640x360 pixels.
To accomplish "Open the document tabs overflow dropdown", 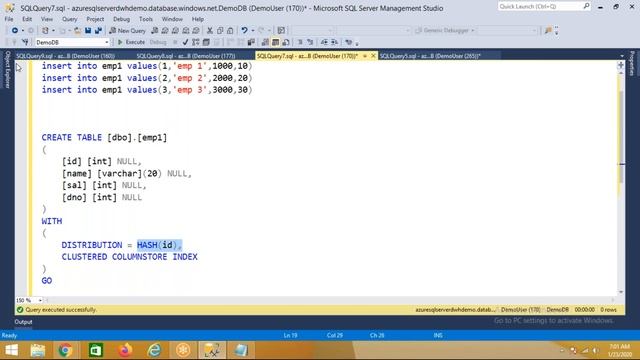I will [x=622, y=56].
